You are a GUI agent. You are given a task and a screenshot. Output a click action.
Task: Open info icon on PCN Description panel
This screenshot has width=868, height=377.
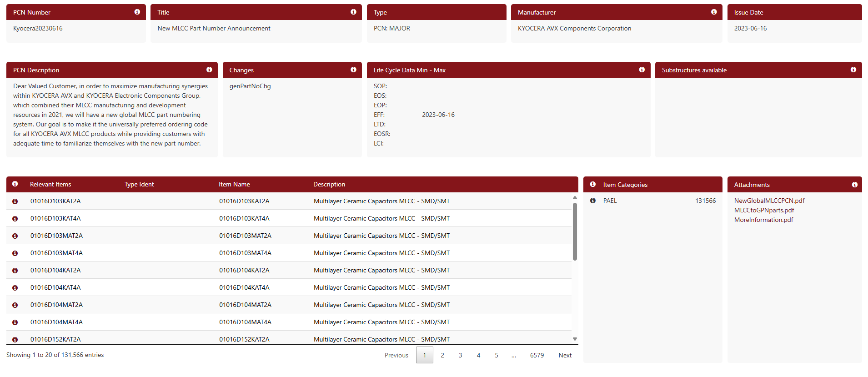(209, 70)
